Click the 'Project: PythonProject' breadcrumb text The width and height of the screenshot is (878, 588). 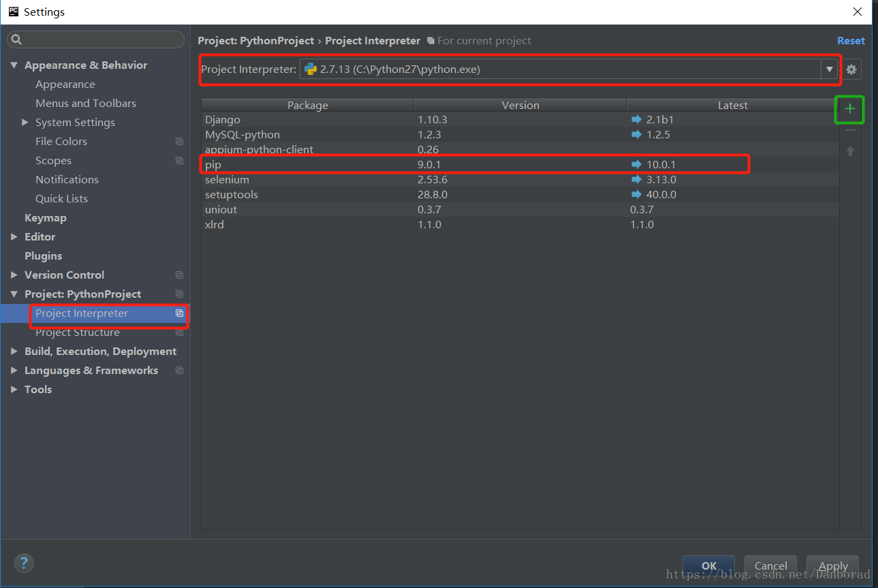coord(256,41)
